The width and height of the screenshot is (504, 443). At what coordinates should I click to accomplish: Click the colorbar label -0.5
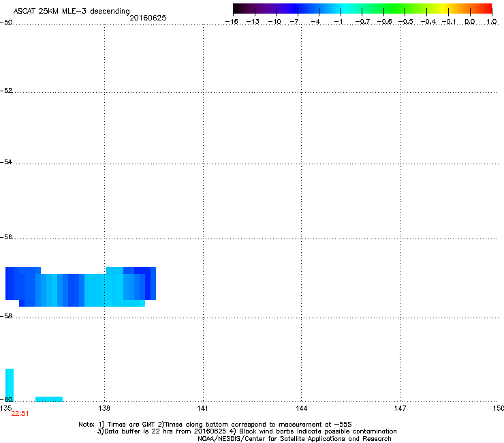click(x=405, y=22)
